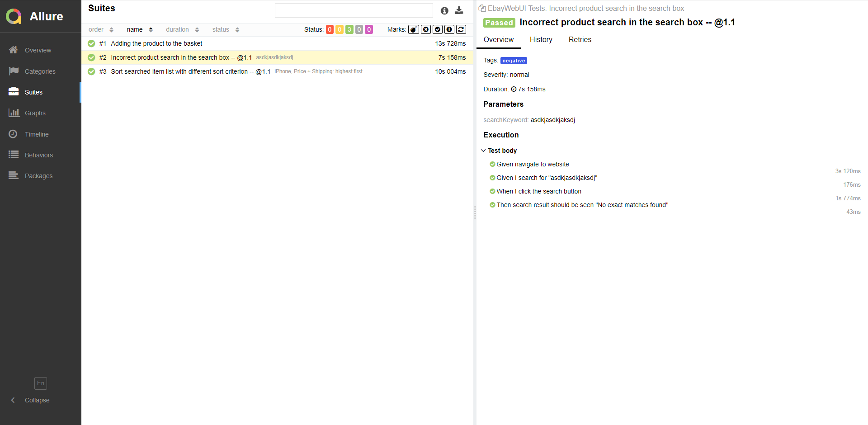Toggle the retries marks filter
868x425 pixels.
(x=461, y=29)
